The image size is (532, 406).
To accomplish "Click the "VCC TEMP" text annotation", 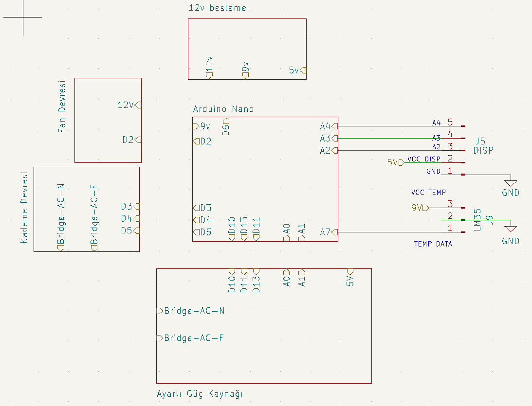I will coord(428,192).
